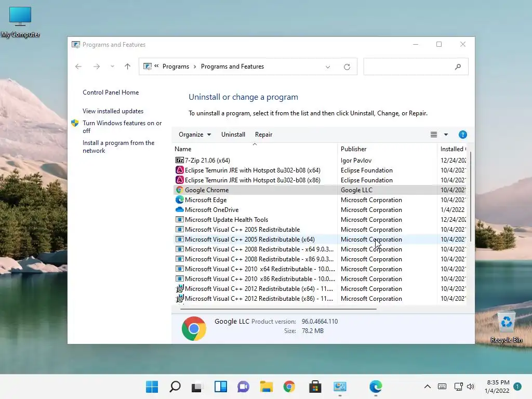Open the clock and date flyout

point(498,387)
